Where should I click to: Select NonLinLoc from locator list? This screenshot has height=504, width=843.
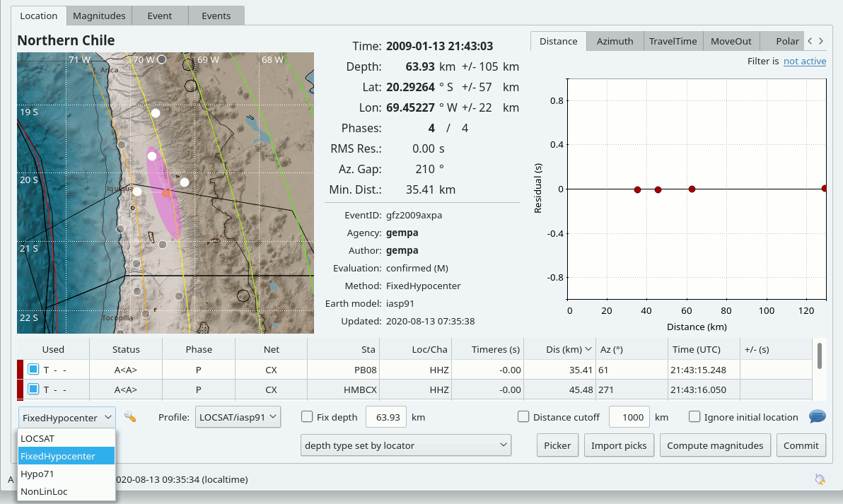pyautogui.click(x=45, y=491)
